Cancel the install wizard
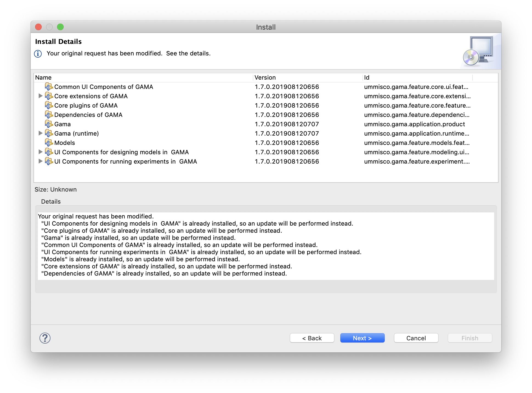Screen dimensions: 532x393 (416, 338)
